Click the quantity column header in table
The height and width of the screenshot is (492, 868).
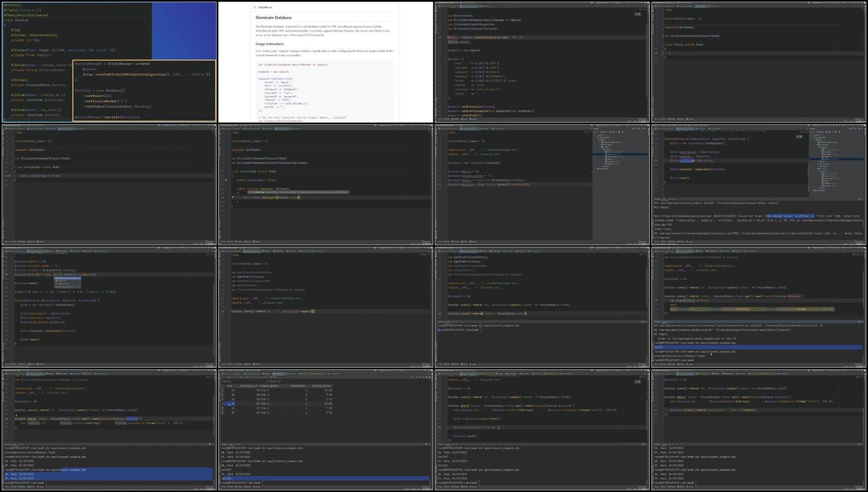point(298,386)
